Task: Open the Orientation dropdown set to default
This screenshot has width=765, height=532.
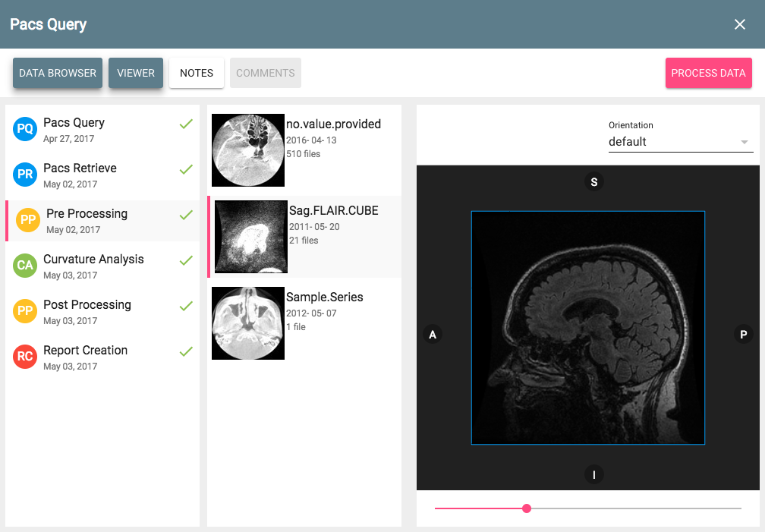Action: pos(672,142)
